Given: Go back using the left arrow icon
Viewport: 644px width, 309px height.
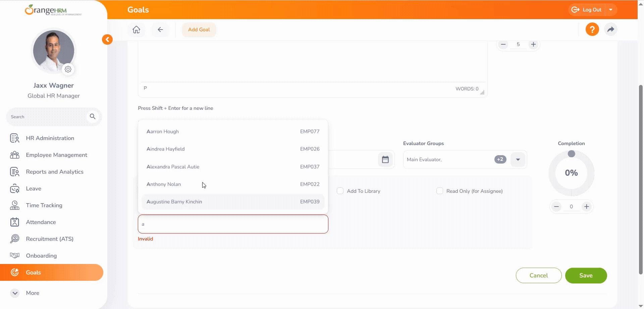Looking at the screenshot, I should [x=160, y=30].
